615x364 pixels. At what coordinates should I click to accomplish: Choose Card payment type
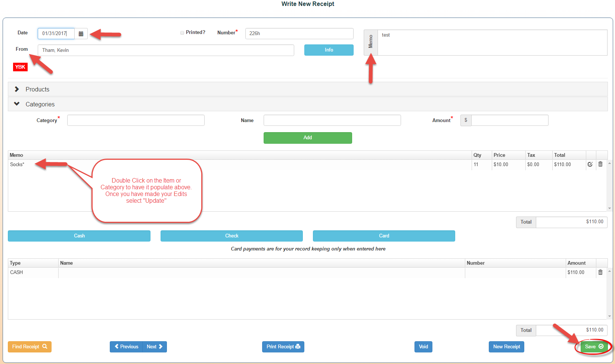[384, 236]
